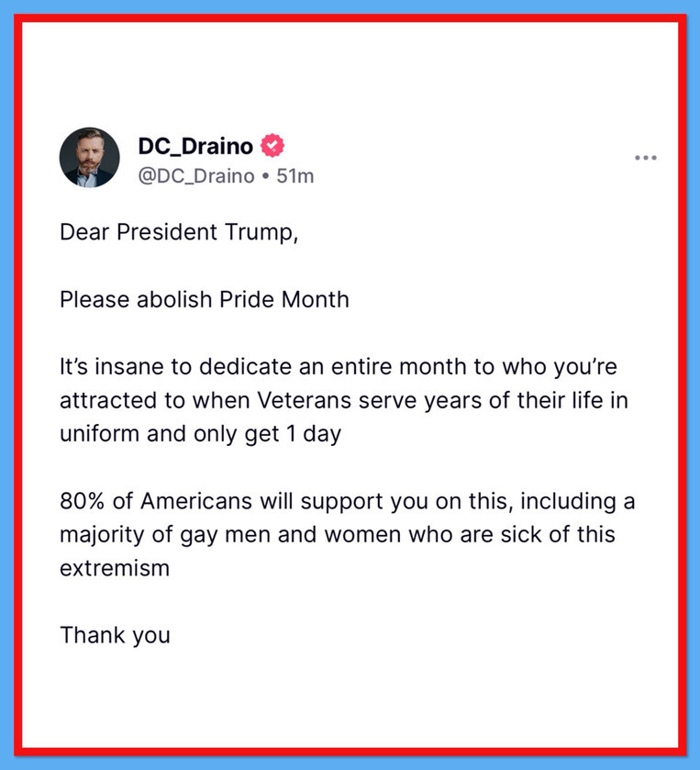The height and width of the screenshot is (770, 700).
Task: Click the blank white area below "Thank you"
Action: pos(349,697)
